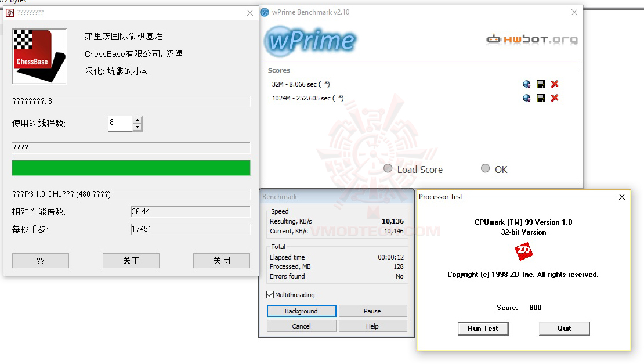Select the 32M - 8.066 sec score entry
644x364 pixels.
pos(301,84)
